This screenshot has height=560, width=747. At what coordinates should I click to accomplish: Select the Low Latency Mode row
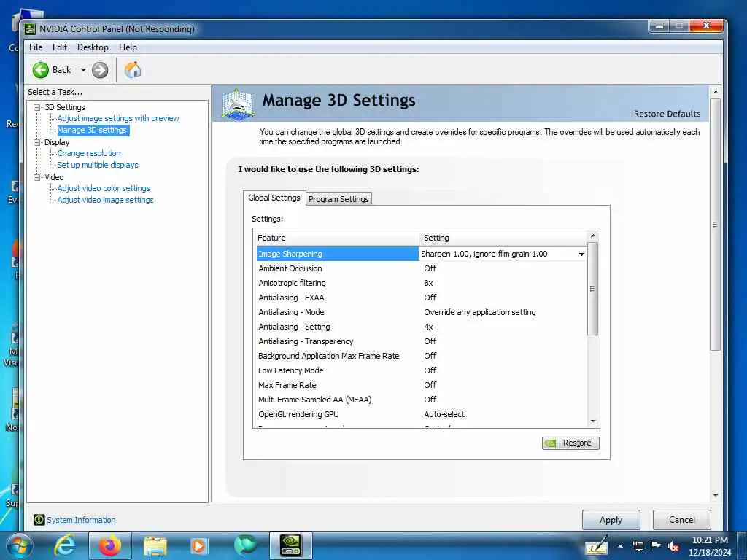click(421, 370)
